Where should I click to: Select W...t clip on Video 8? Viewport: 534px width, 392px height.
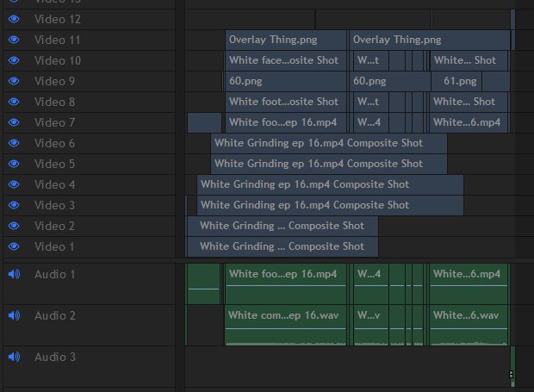click(x=371, y=102)
